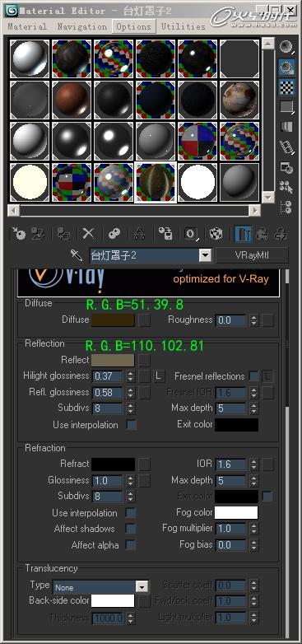Click the Make Unique icon
The height and width of the screenshot is (644, 302).
coord(140,234)
